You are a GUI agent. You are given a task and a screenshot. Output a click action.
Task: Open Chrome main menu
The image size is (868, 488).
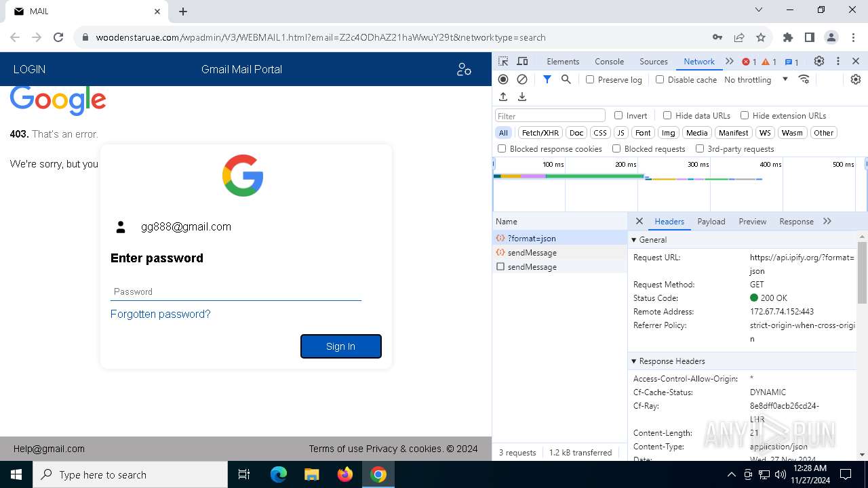[x=852, y=37]
